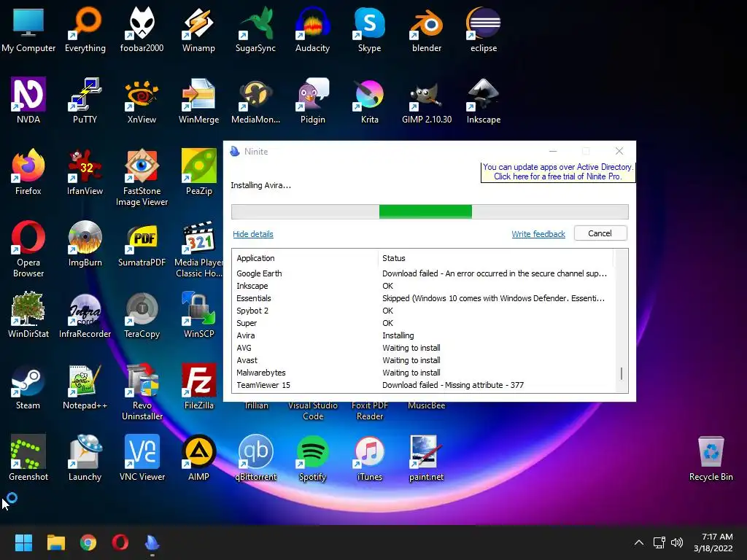Open the volume control in tray
Screen dimensions: 747x560
(677, 542)
